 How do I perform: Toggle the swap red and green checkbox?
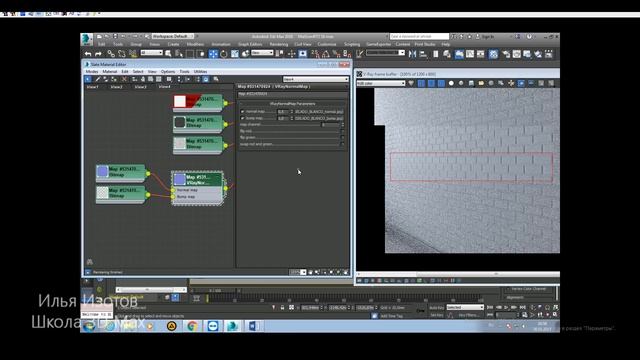point(342,144)
